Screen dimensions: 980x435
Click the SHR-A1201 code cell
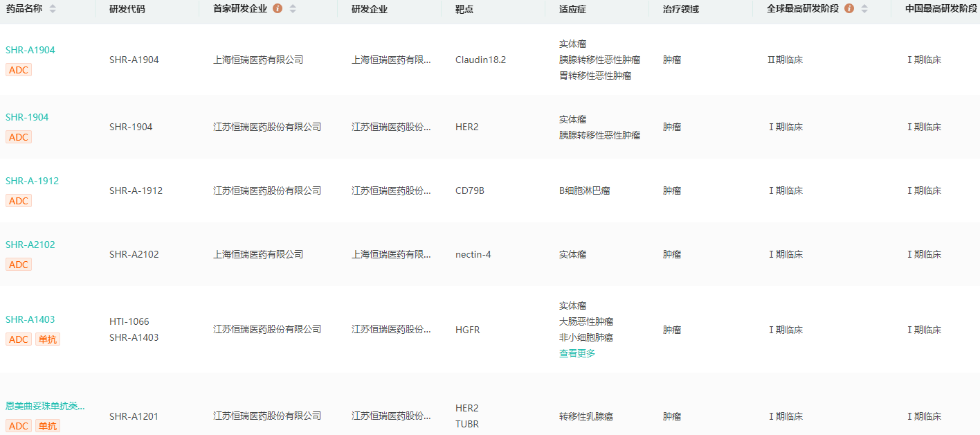[x=134, y=416]
